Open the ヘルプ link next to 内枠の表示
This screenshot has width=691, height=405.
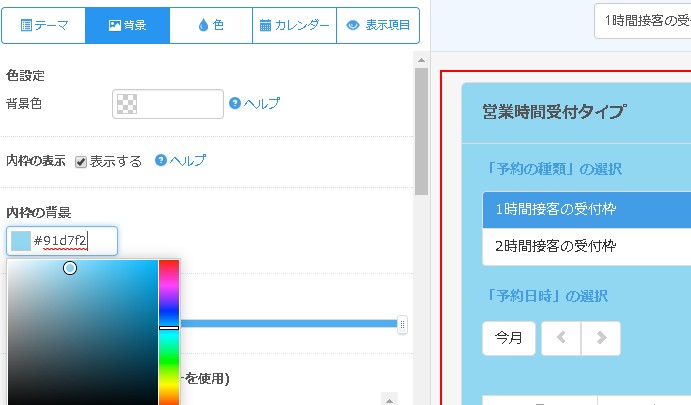(188, 160)
